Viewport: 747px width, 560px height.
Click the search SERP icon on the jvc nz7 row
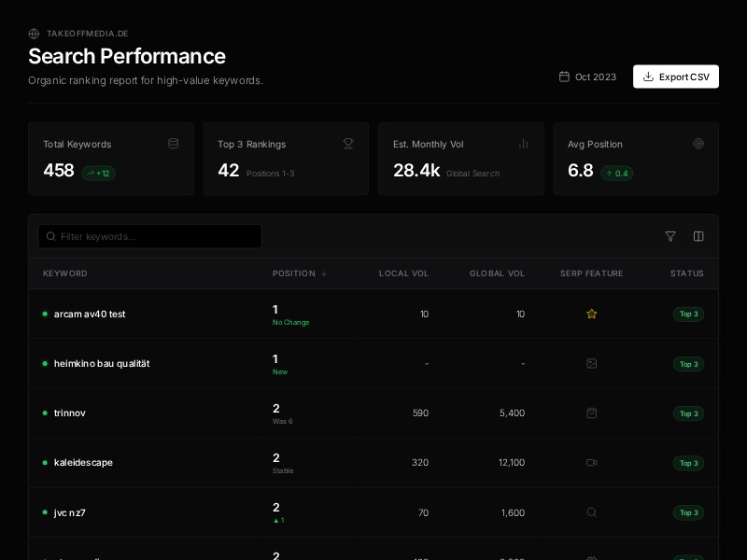592,512
